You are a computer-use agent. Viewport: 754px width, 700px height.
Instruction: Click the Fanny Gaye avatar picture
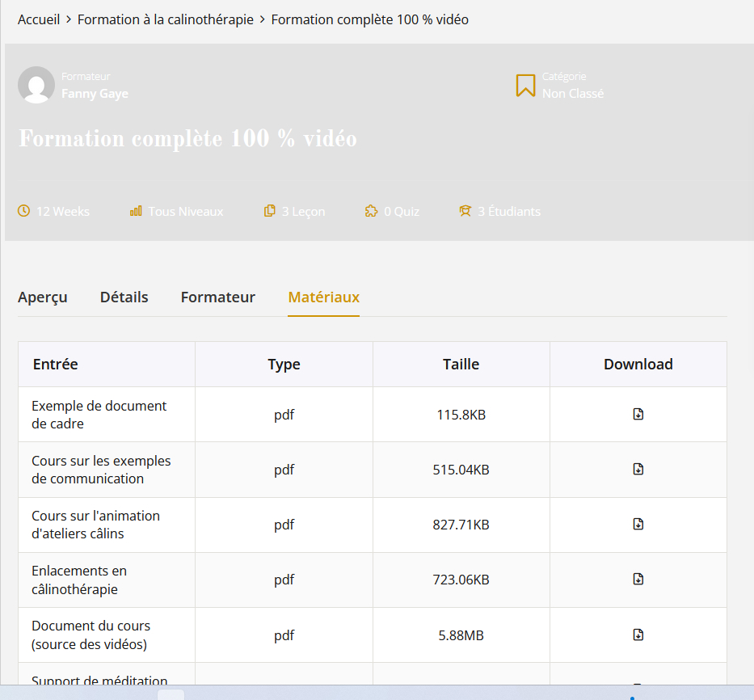(36, 85)
